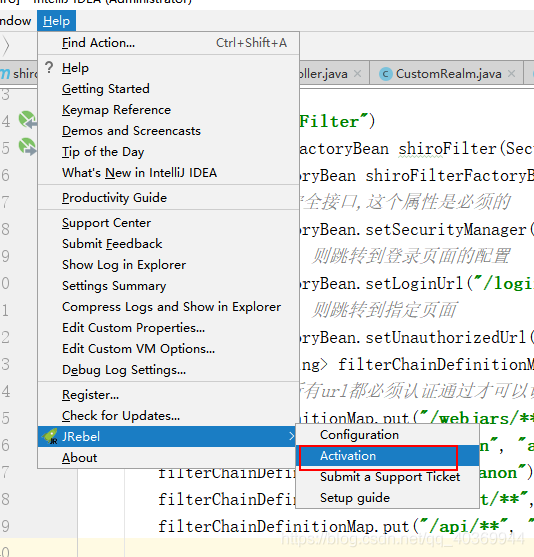Click setSecurityManager call in editor
Viewport: 534px width, 557px height.
[446, 229]
